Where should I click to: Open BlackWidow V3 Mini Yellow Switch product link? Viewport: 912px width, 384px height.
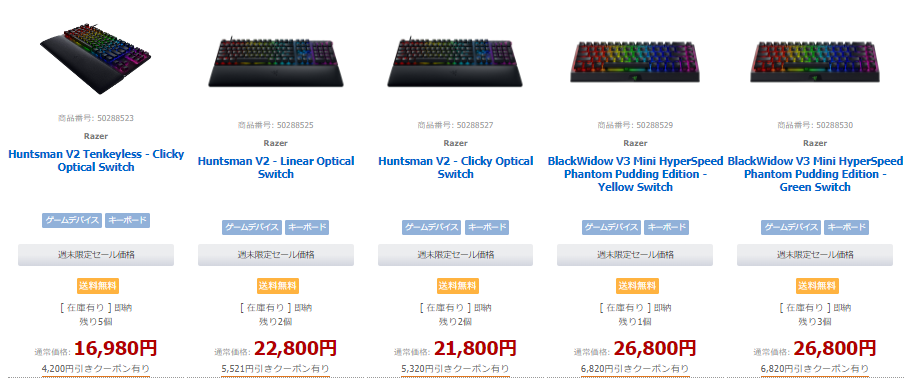[635, 174]
